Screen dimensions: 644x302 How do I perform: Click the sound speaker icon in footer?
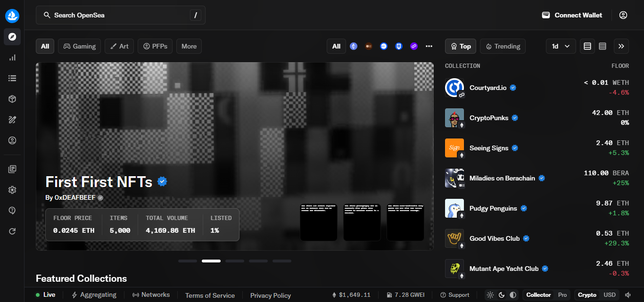pyautogui.click(x=627, y=295)
